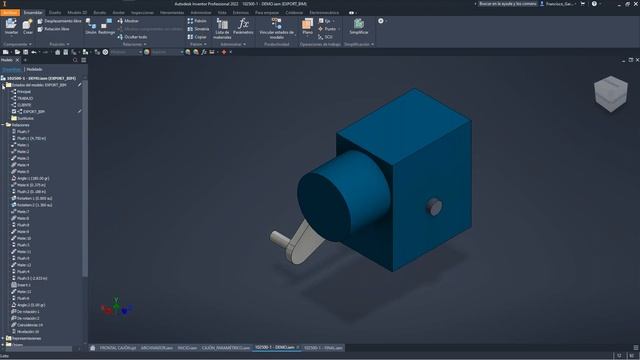
Task: Switch to the Electromecánica ribbon tab
Action: tap(324, 13)
